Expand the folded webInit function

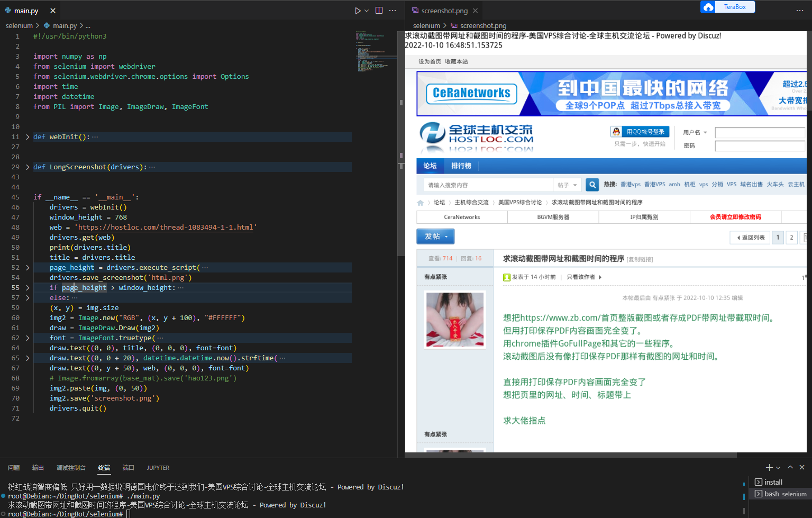coord(28,137)
